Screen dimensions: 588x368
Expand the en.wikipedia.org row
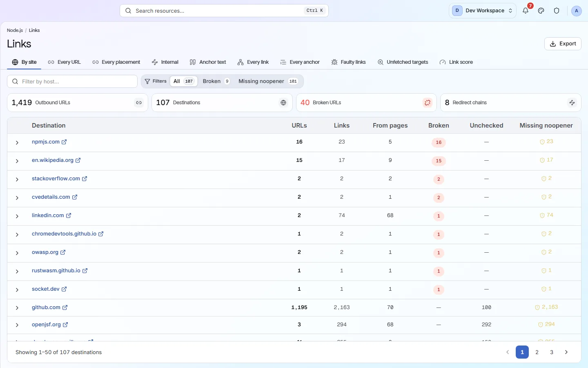pos(17,161)
